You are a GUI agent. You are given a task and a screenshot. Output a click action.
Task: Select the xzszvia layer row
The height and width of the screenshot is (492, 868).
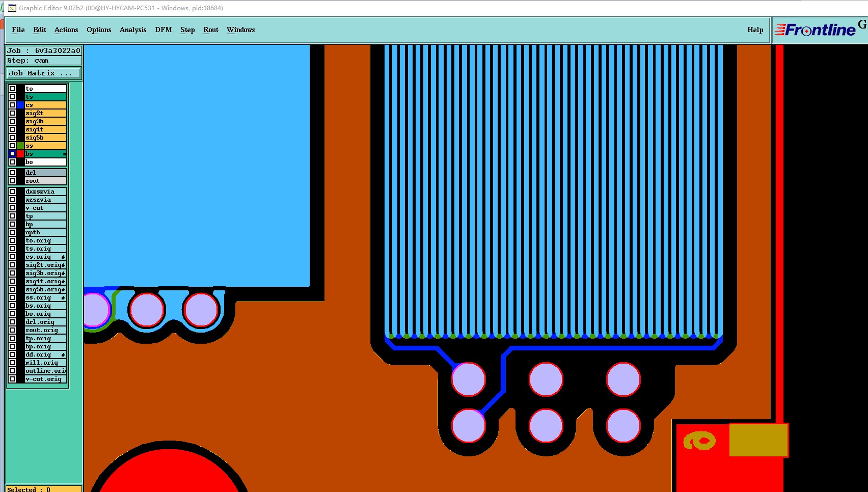pos(46,200)
